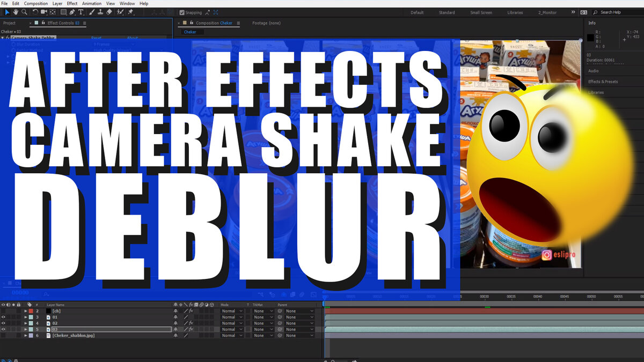Select the Rotation tool

(35, 12)
